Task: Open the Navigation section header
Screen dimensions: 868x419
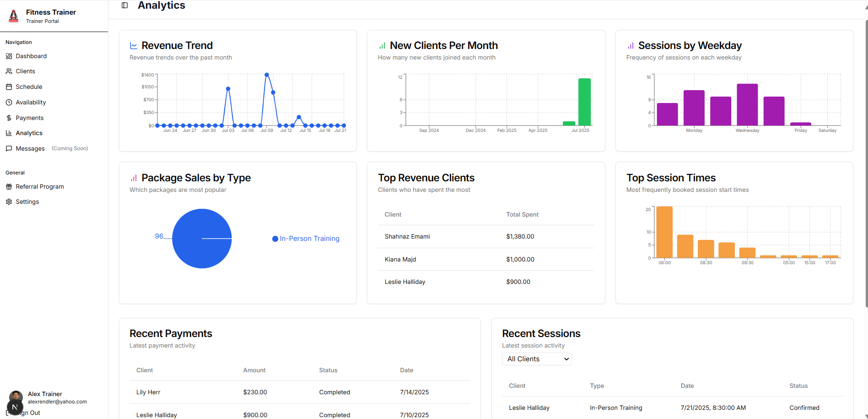Action: coord(18,42)
